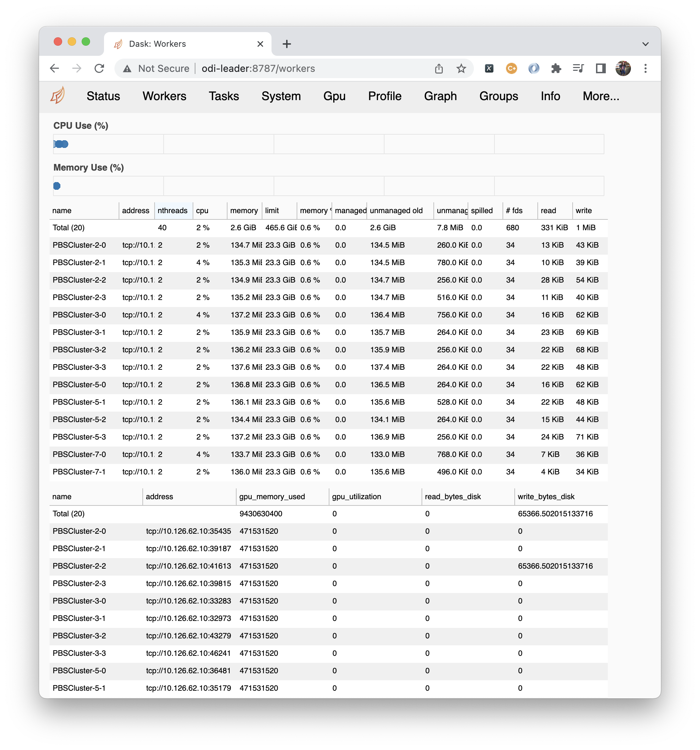Open the More... navigation dropdown

(x=601, y=96)
